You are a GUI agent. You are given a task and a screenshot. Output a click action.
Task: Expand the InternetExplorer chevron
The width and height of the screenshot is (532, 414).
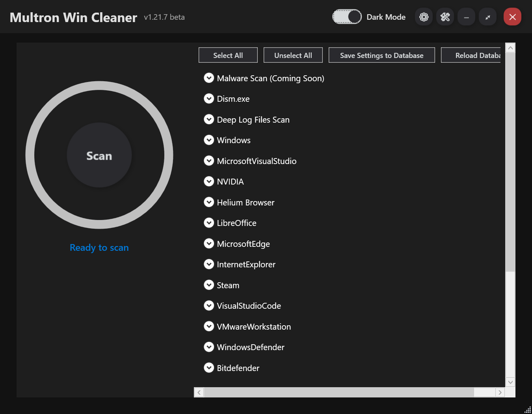209,264
